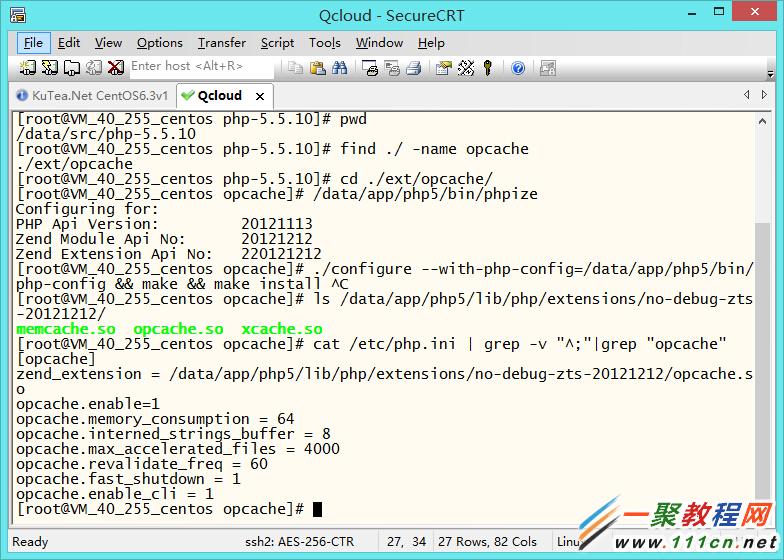The width and height of the screenshot is (784, 560).
Task: Click the opcache.fast_shutdown = 1 line
Action: pyautogui.click(x=128, y=479)
